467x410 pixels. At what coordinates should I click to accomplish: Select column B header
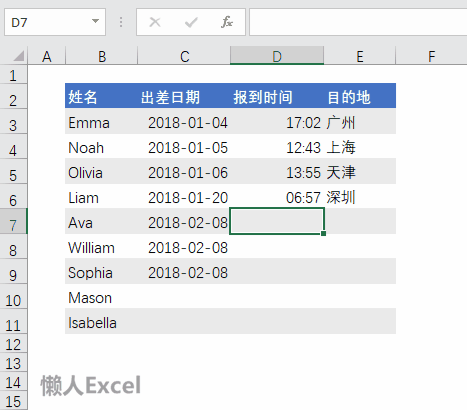[102, 56]
